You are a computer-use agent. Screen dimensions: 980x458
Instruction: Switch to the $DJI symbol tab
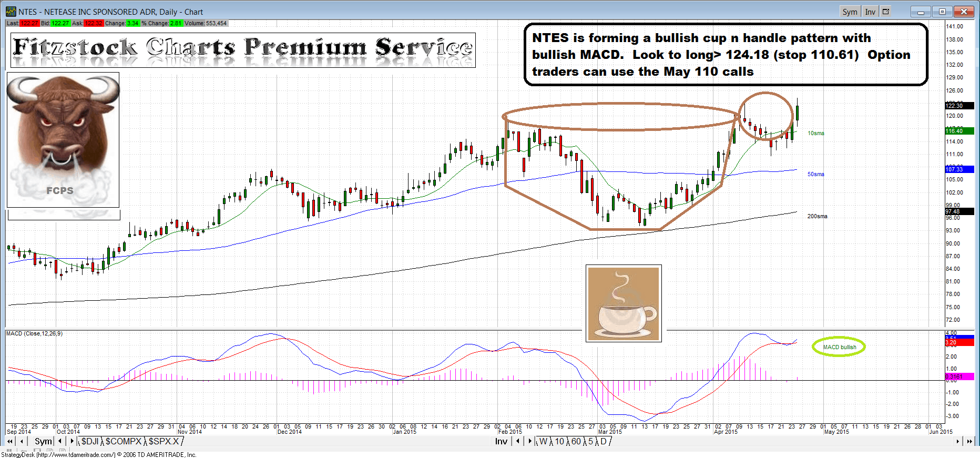tap(90, 442)
